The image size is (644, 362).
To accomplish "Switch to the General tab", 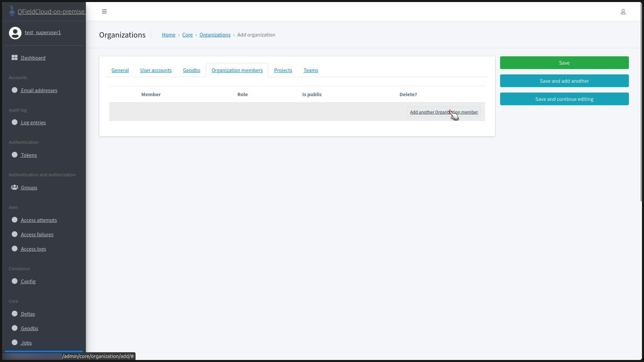I will tap(120, 70).
